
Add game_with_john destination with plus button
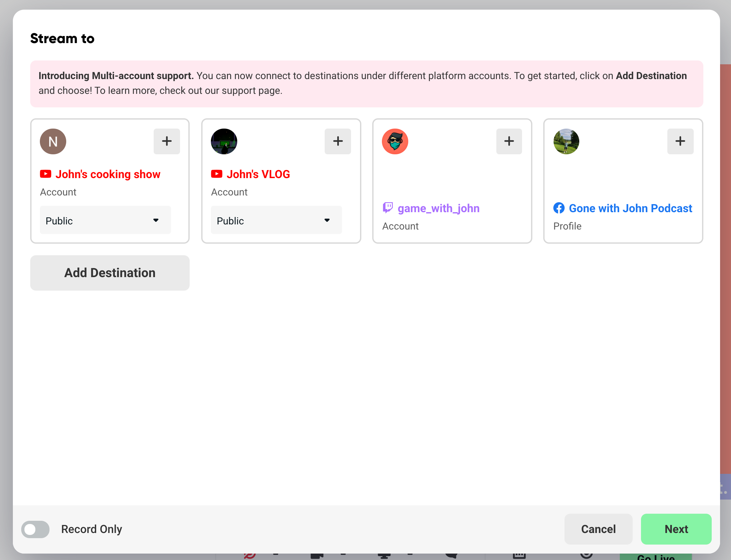pyautogui.click(x=509, y=141)
